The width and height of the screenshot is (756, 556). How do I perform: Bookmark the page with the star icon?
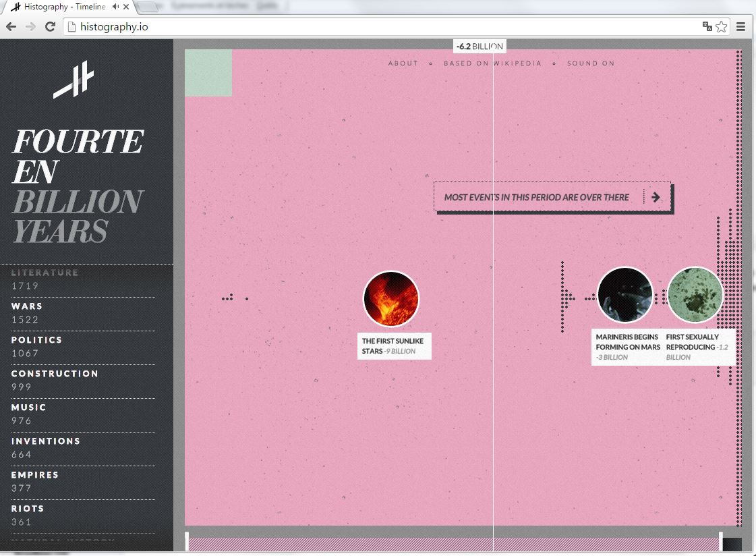point(722,27)
